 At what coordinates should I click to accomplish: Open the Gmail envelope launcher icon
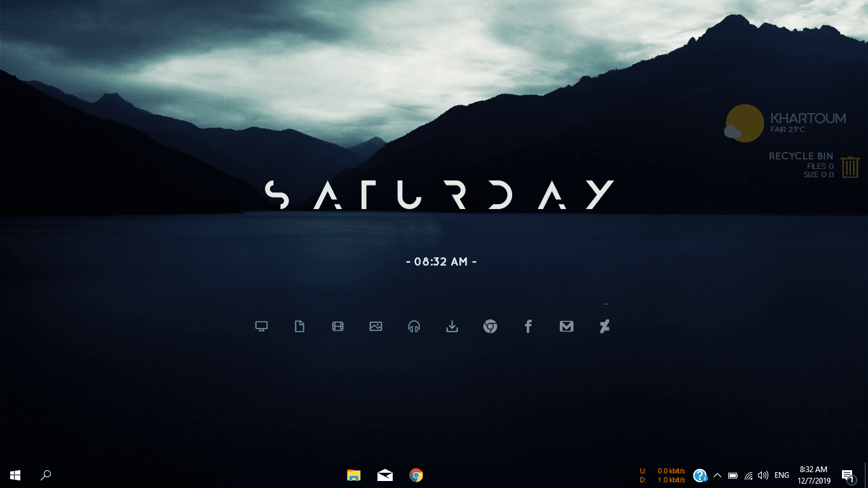click(566, 327)
